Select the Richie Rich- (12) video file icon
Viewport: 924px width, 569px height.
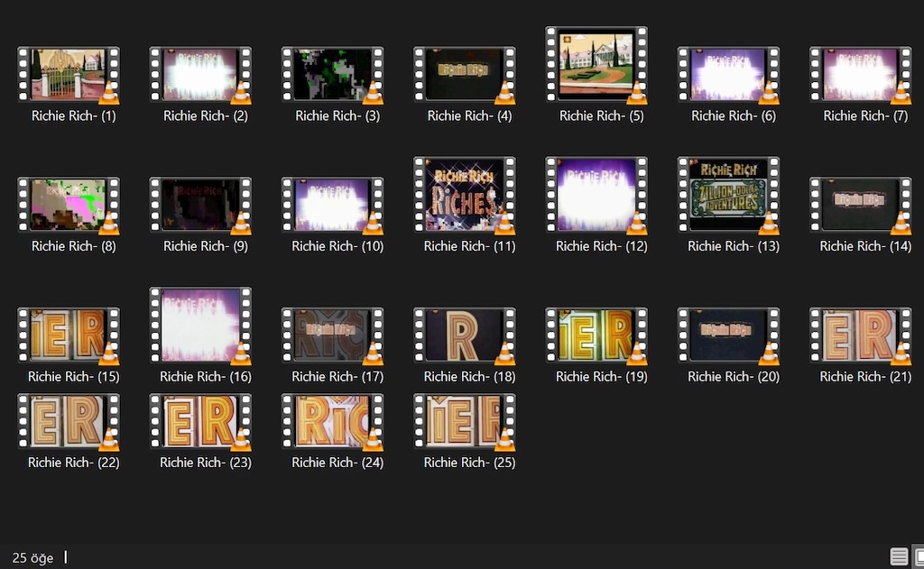(x=596, y=194)
